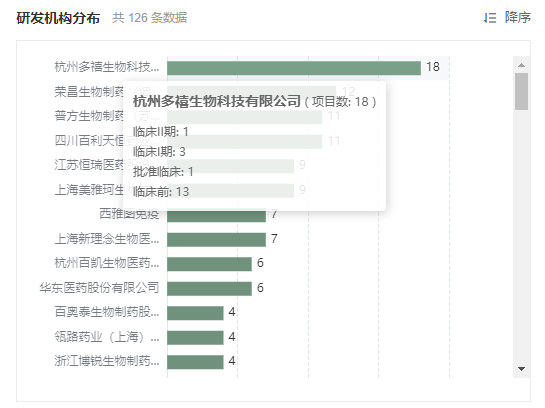Viewport: 545px width, 408px height.
Task: Select the 华东医药股份有限公司 bar
Action: (209, 289)
